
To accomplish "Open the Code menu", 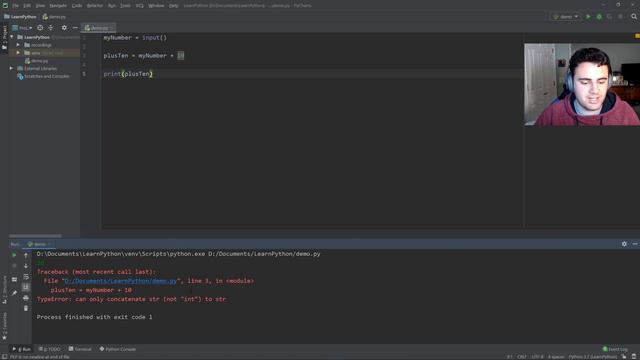I will pyautogui.click(x=77, y=6).
